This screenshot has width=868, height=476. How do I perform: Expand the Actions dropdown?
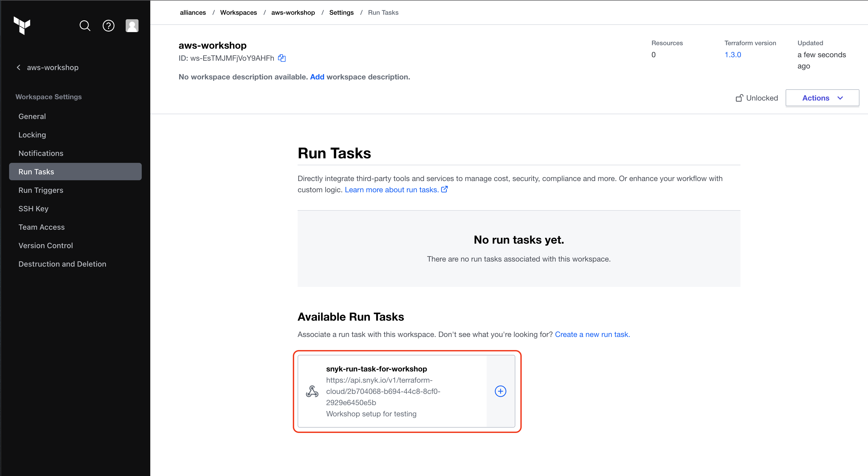tap(822, 98)
